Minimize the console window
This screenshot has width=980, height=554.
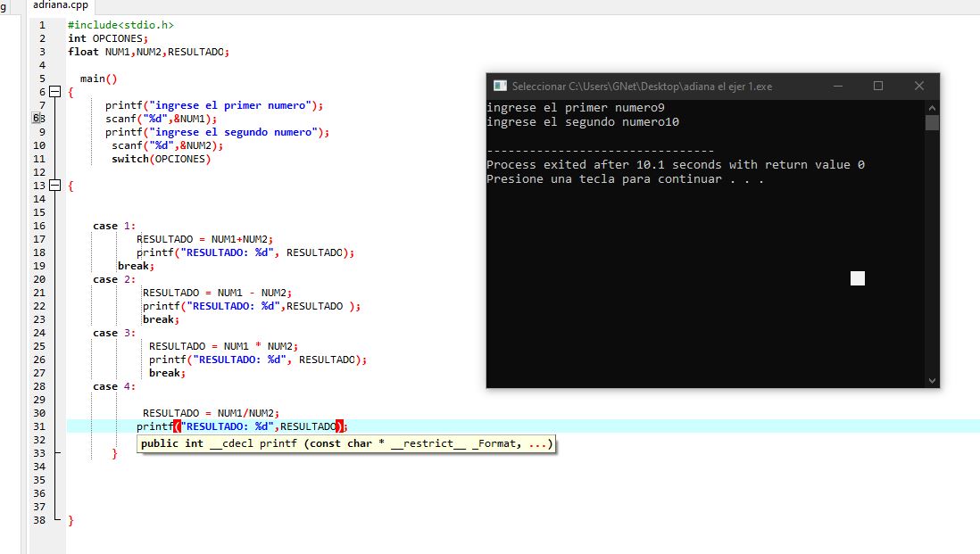837,87
